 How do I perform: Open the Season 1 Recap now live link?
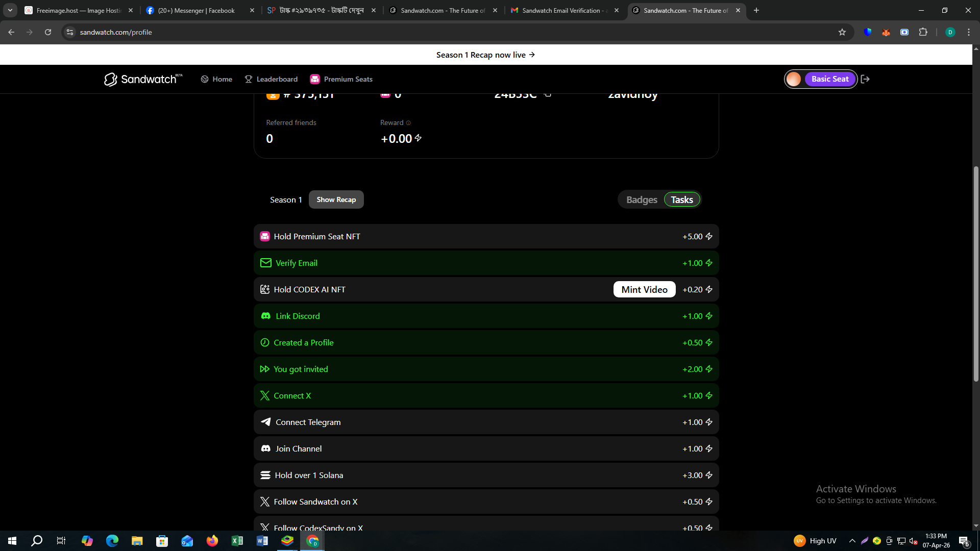pos(485,55)
